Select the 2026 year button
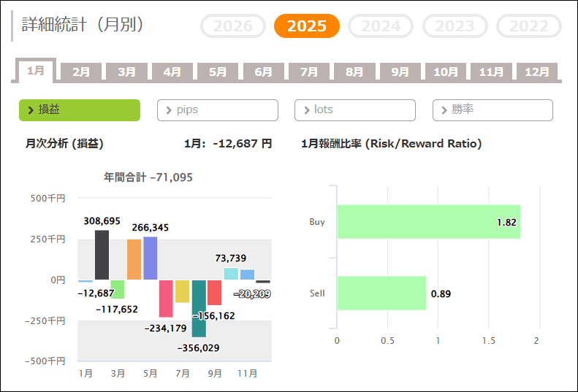Screen dimensions: 578x392 point(233,26)
